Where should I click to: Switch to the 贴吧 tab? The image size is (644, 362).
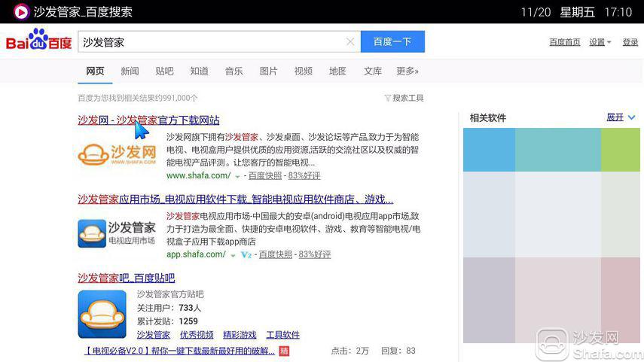164,71
